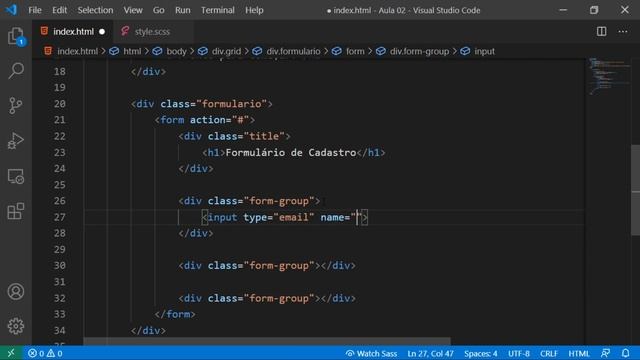
Task: Click div.grid in the breadcrumb
Action: tap(226, 51)
